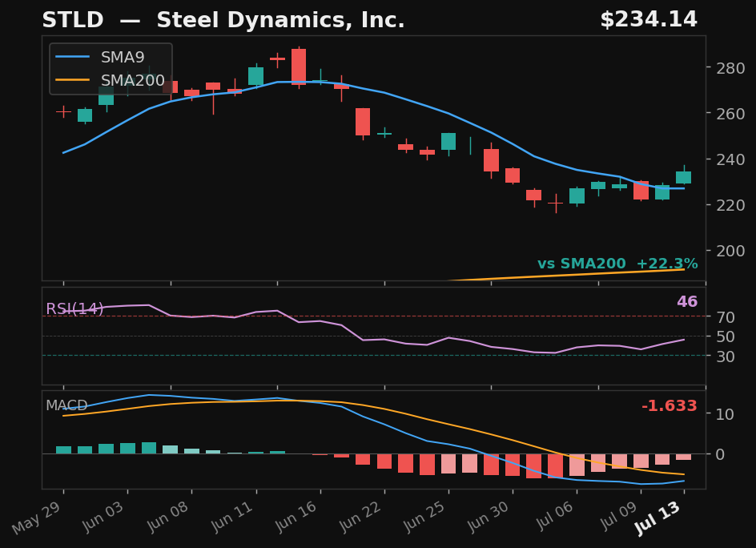Viewport: 756px width, 548px height.
Task: Click the MACD 10 axis label
Action: (725, 414)
